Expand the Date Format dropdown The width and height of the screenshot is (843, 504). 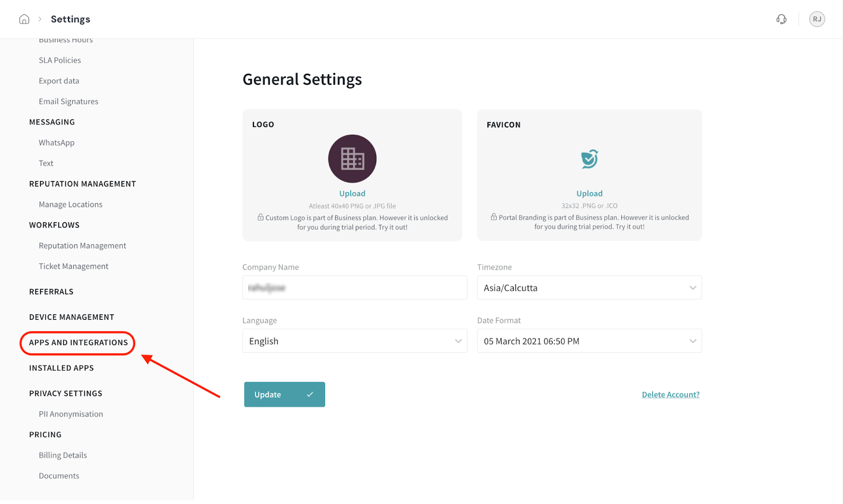pos(589,341)
